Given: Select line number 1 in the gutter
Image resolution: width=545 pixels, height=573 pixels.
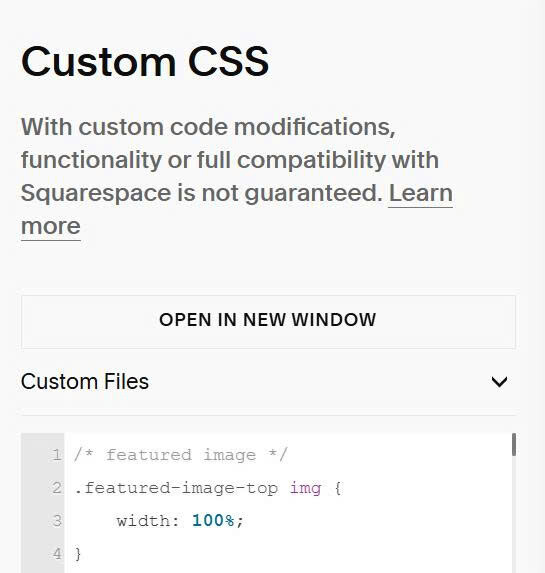Looking at the screenshot, I should [x=57, y=455].
